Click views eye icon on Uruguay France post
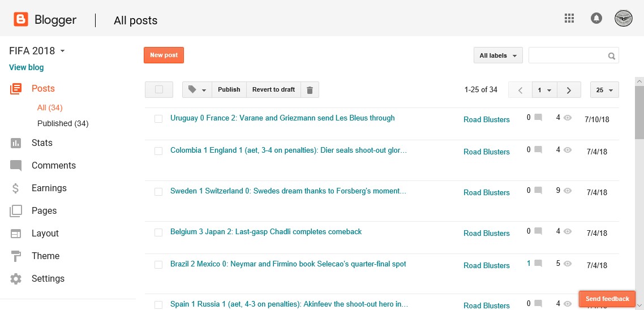The width and height of the screenshot is (644, 310). pyautogui.click(x=568, y=118)
